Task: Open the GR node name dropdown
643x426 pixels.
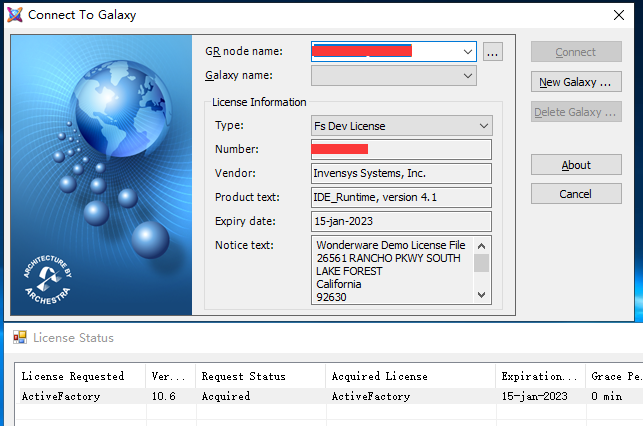Action: point(467,52)
